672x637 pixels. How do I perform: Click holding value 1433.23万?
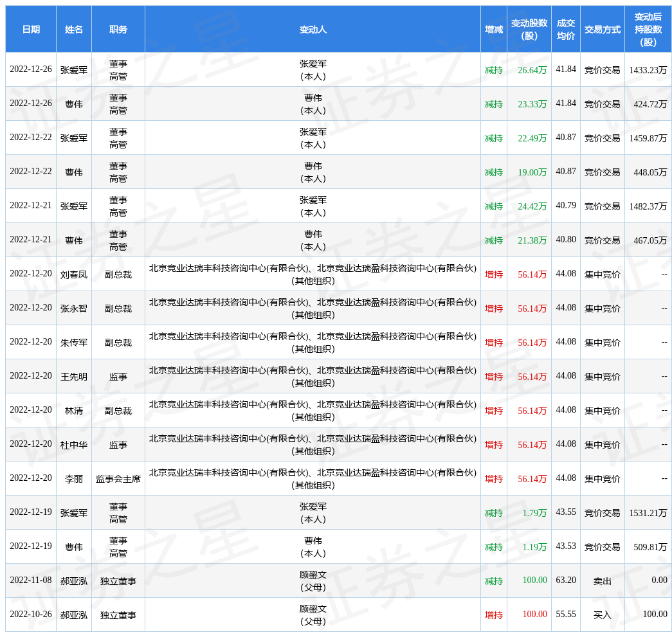pos(648,70)
